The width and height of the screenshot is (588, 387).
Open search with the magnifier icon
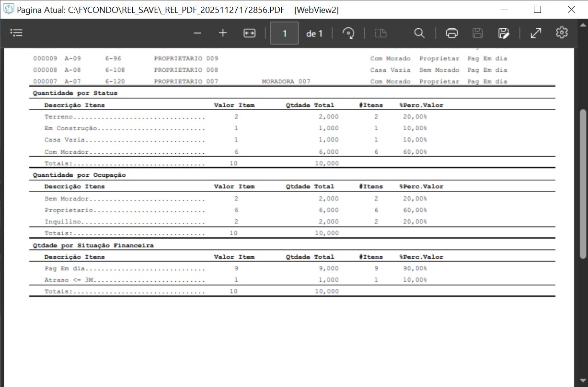point(419,33)
